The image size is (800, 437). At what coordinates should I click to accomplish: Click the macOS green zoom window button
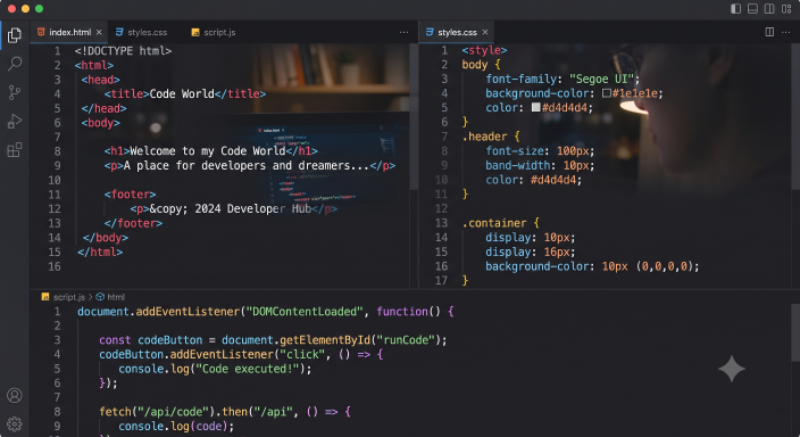pyautogui.click(x=39, y=9)
